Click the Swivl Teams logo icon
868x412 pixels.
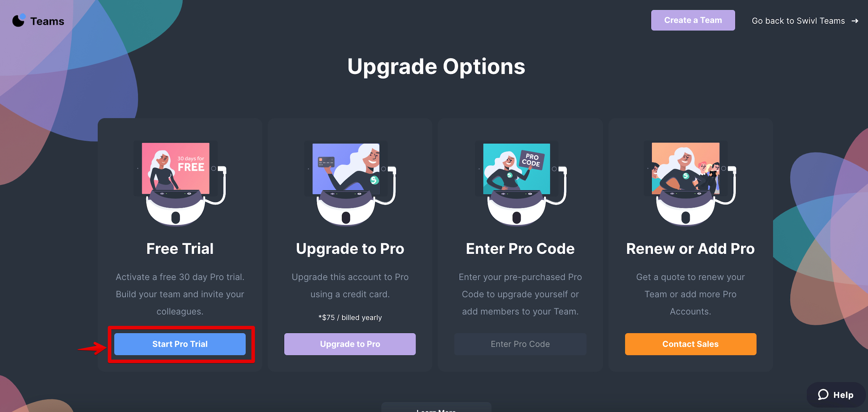click(19, 20)
